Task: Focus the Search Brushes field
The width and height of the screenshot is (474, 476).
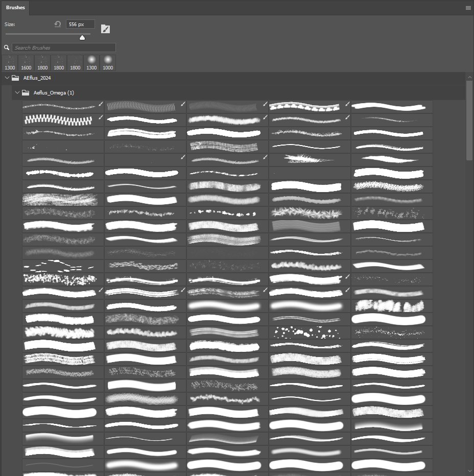Action: pos(64,47)
